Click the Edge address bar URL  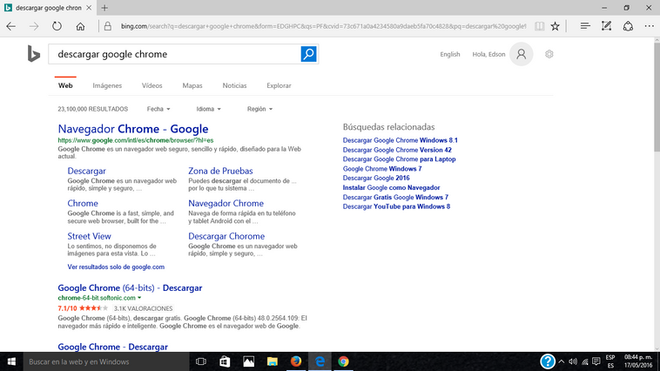click(x=323, y=26)
